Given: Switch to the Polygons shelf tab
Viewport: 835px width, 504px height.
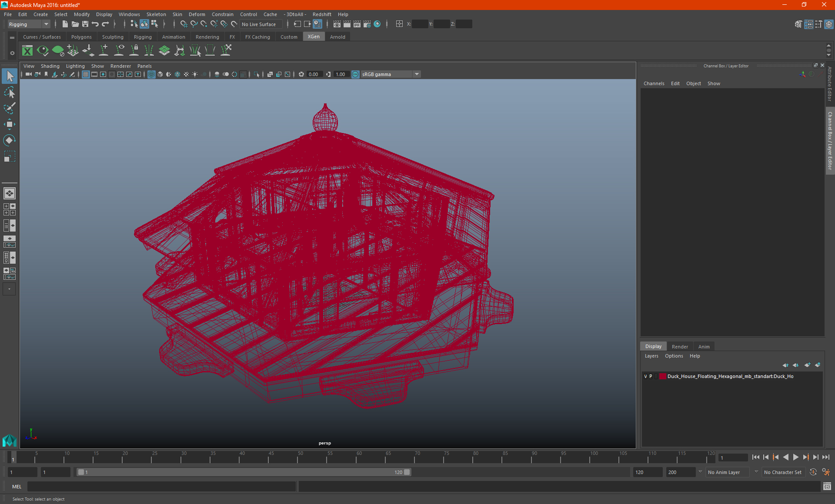Looking at the screenshot, I should (81, 37).
